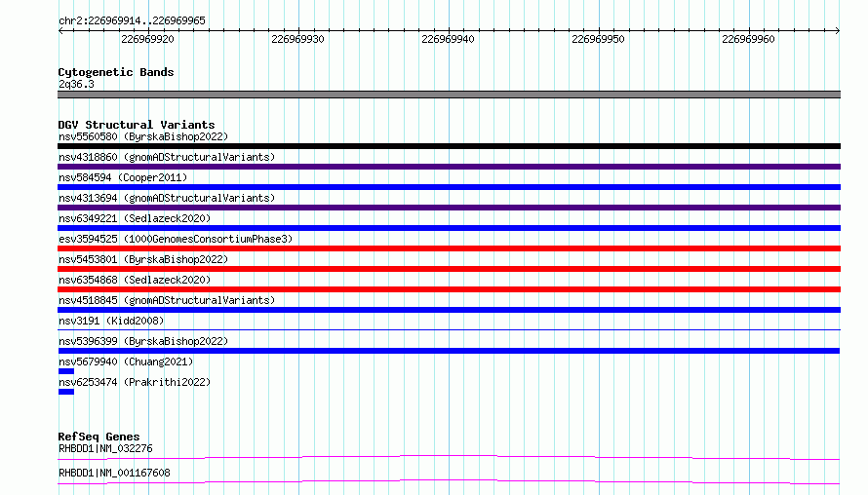Click the red esv3594525 variant bar

[449, 248]
